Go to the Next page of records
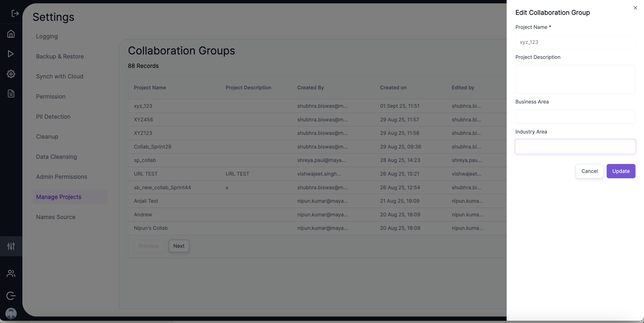644x323 pixels. (x=179, y=246)
